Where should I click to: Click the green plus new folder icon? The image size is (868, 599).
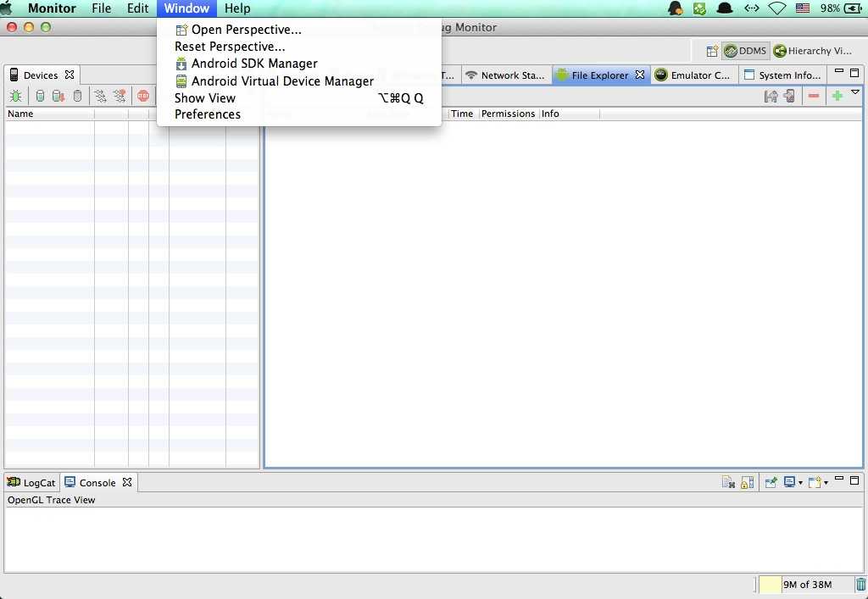click(837, 97)
